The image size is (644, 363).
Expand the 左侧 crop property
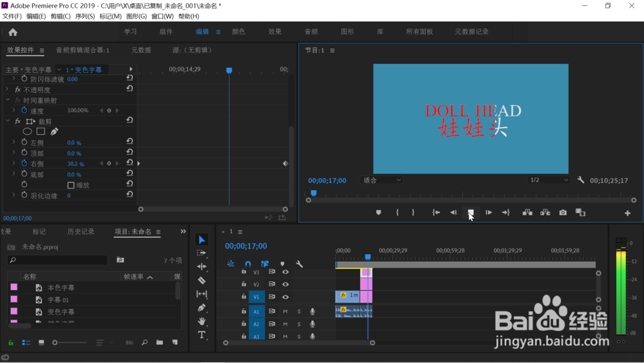pos(14,142)
